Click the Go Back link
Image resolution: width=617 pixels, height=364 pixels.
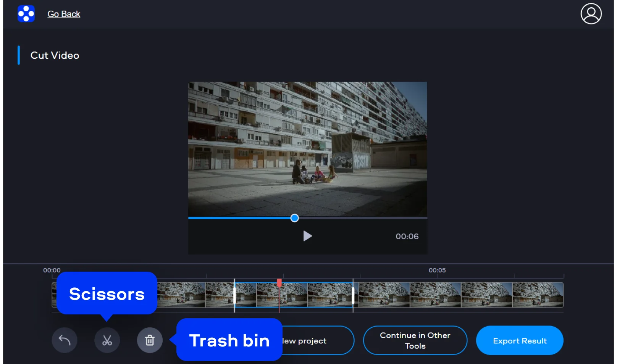64,14
